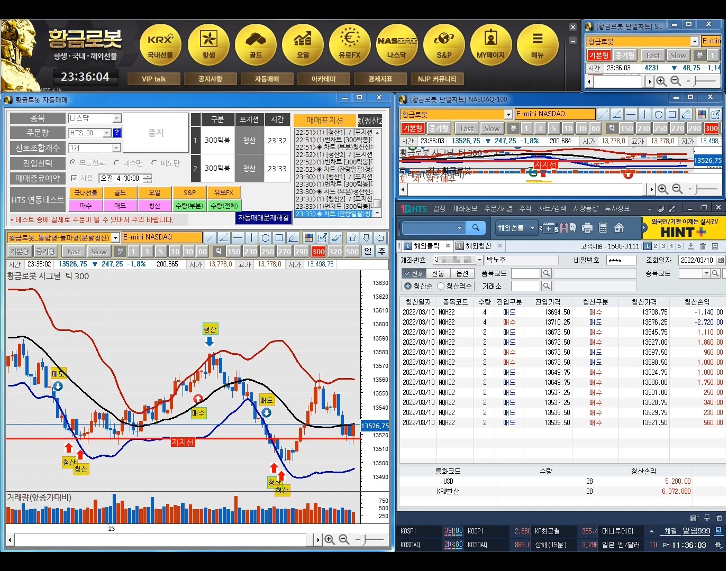This screenshot has width=728, height=571.
Task: Select the 청산역순 radio button
Action: coord(440,286)
